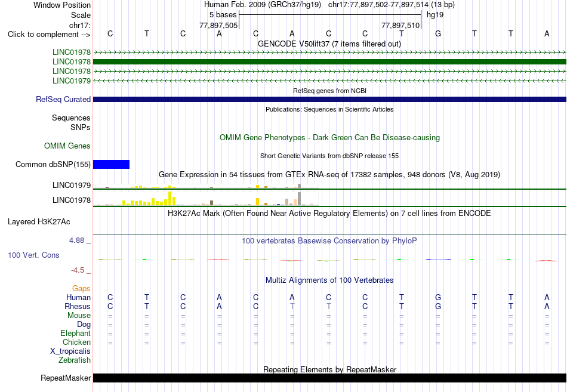Click the LINC01979 leftward-arrow intron line

click(x=329, y=81)
